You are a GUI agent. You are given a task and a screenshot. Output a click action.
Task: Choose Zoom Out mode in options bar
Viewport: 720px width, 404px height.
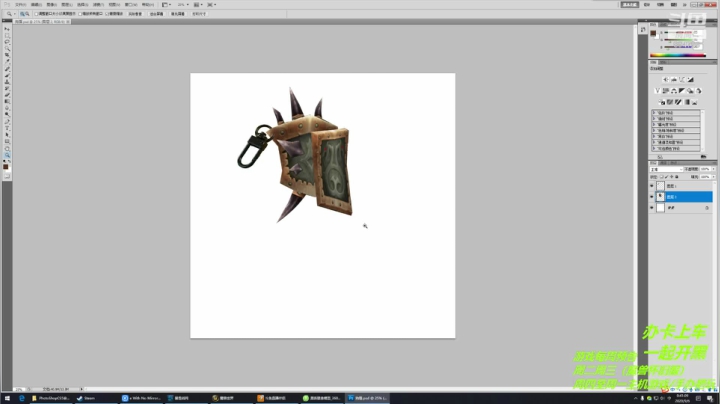coord(28,14)
